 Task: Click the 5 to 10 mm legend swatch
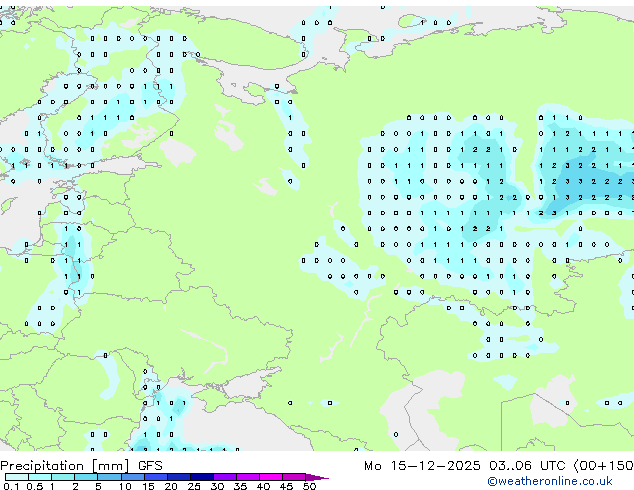pyautogui.click(x=109, y=477)
